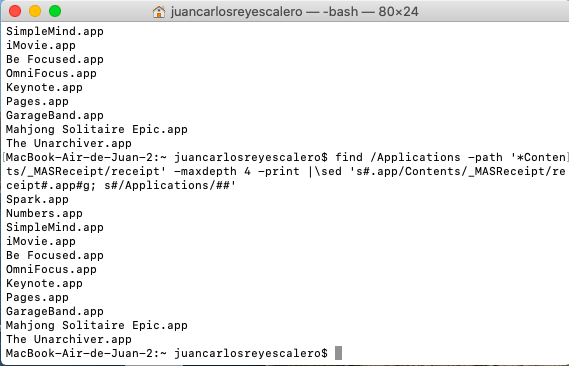Click the bottom GarageBand.app line
This screenshot has width=569, height=366.
click(x=55, y=312)
